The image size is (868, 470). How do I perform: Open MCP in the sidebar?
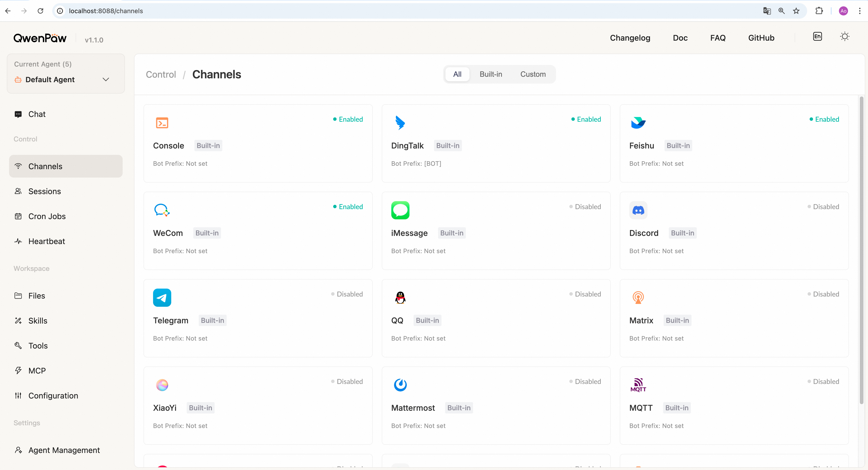click(x=66, y=371)
